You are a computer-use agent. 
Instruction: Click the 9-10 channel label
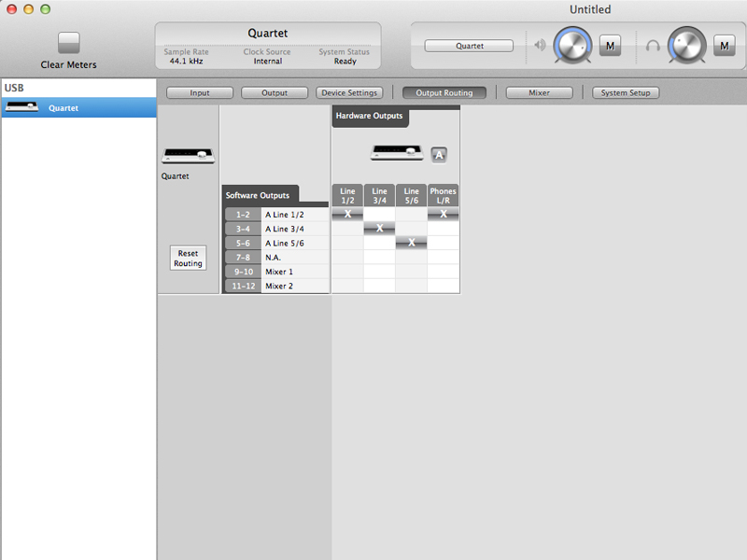pos(243,272)
